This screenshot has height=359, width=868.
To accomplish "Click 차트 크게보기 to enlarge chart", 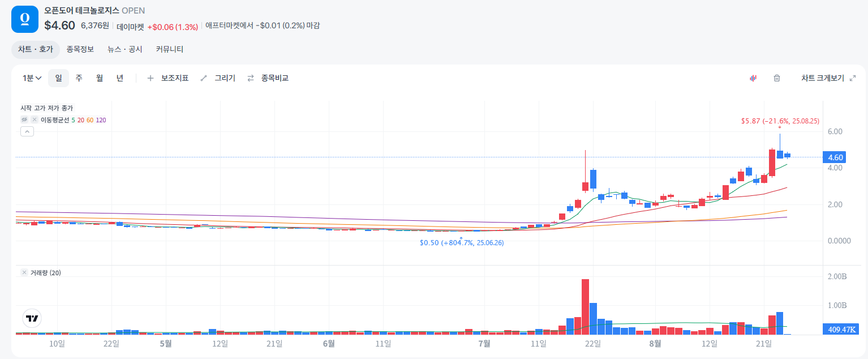I will click(x=823, y=78).
